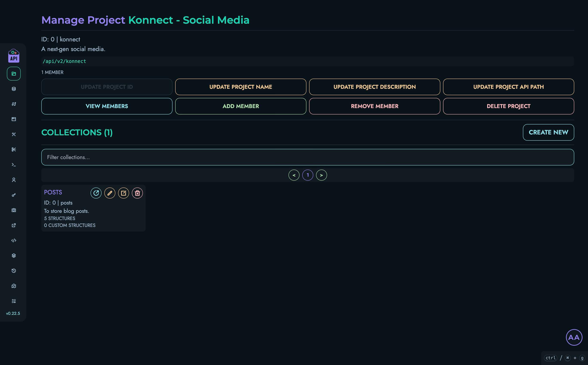The width and height of the screenshot is (588, 365).
Task: Click the square-with-pen icon on POSTS card
Action: click(x=123, y=193)
